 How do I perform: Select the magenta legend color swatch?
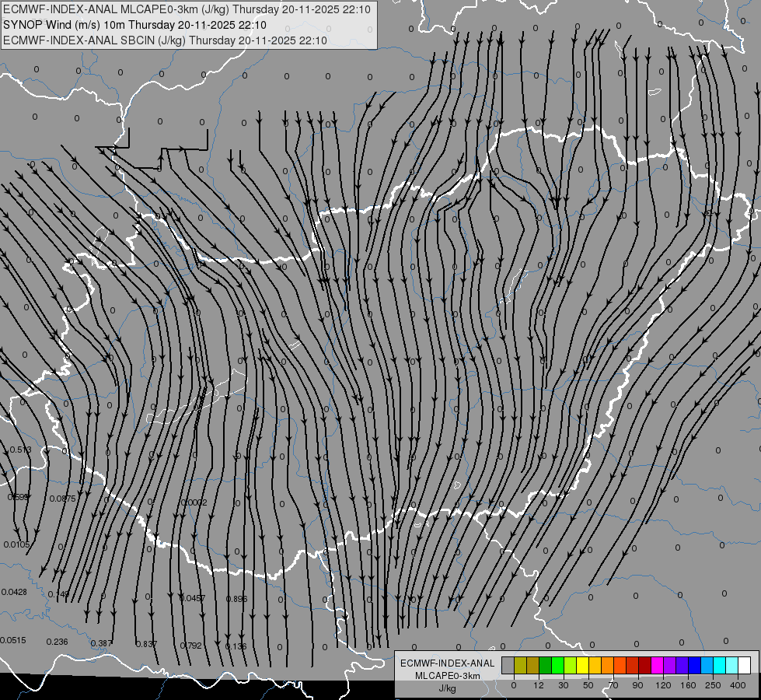point(657,665)
